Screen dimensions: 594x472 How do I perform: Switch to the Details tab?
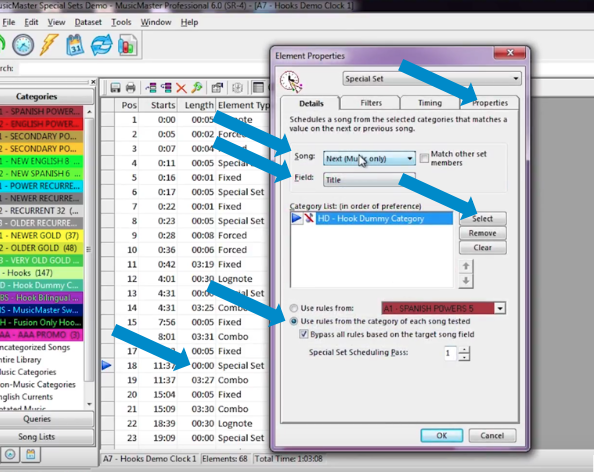coord(311,103)
